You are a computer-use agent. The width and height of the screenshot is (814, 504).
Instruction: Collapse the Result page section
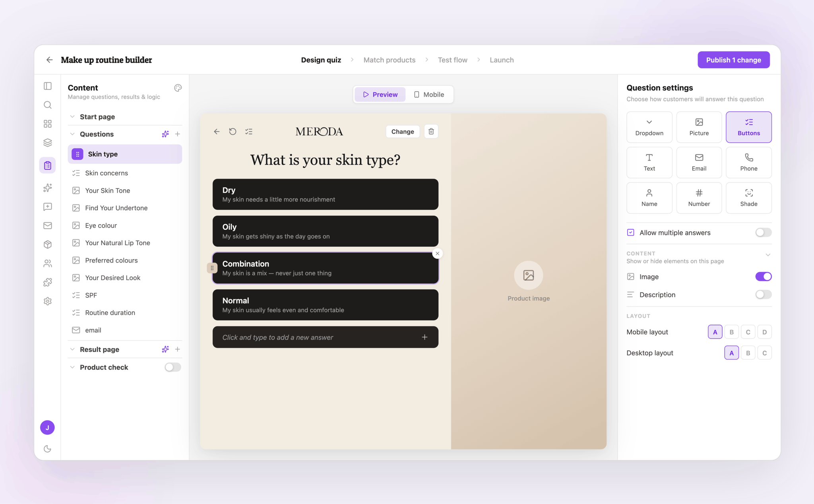pyautogui.click(x=72, y=349)
